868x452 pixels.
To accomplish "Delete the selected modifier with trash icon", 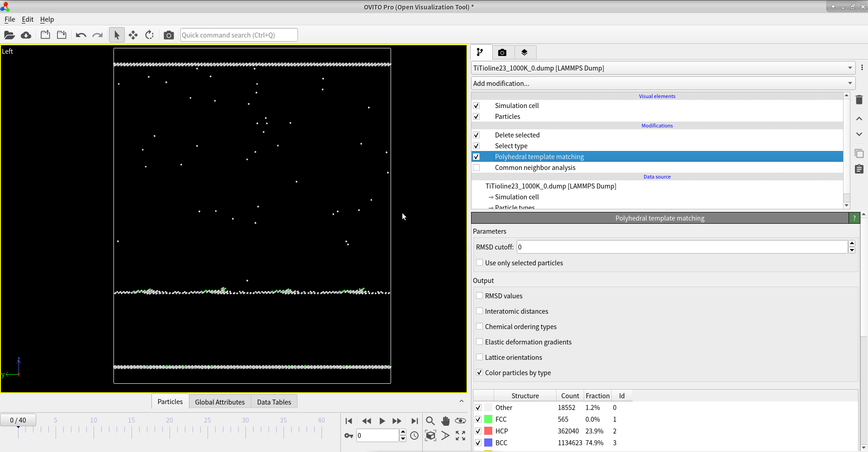I will coord(859,100).
